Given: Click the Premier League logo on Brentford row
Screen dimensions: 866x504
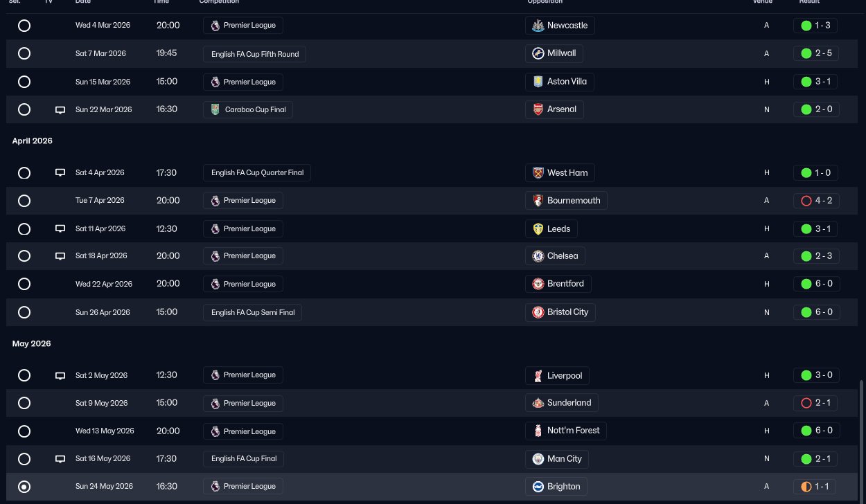Looking at the screenshot, I should click(x=215, y=284).
